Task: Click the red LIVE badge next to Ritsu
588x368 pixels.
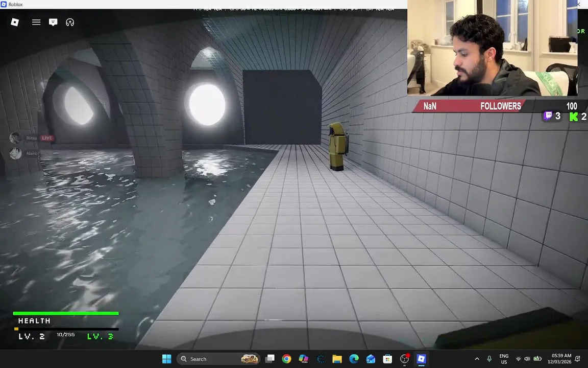Action: (x=47, y=138)
